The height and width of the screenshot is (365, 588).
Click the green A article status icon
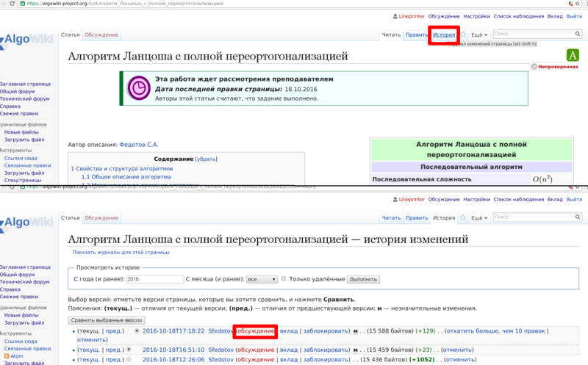coord(573,55)
